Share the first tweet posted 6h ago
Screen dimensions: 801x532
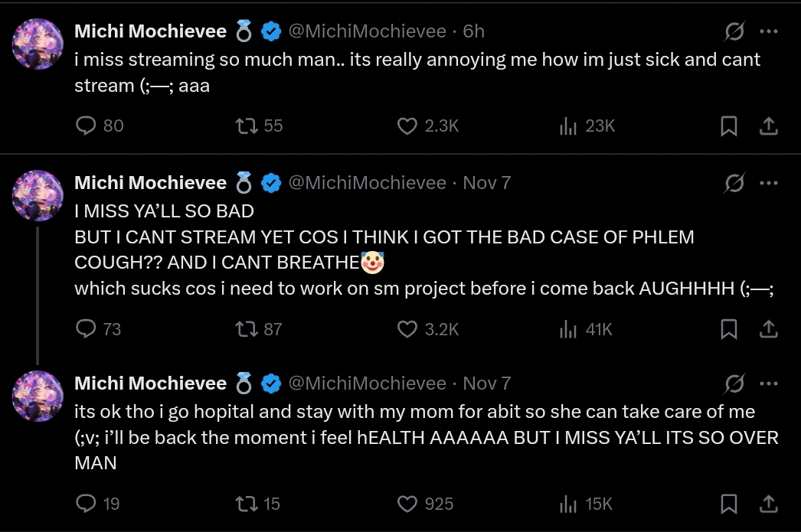pos(770,126)
